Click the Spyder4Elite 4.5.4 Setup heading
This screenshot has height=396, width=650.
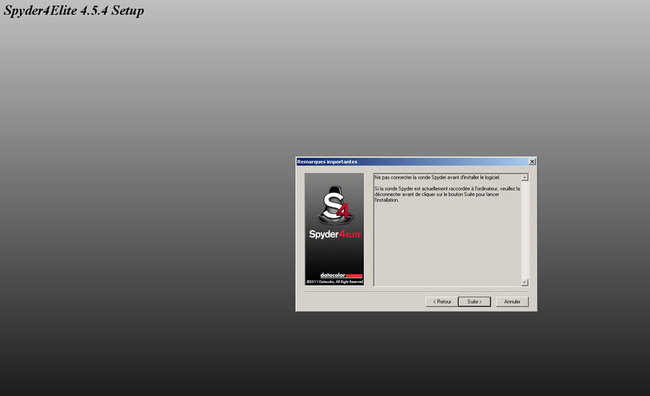[x=74, y=10]
